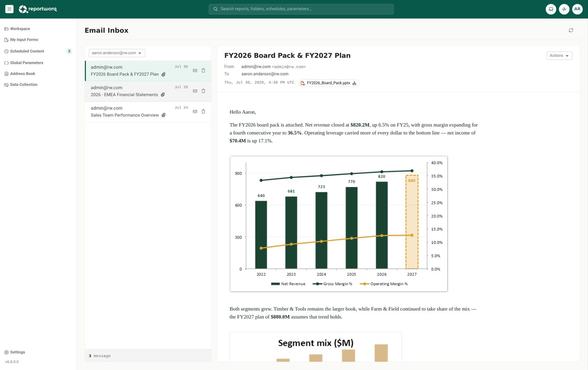Click the email title FY2026 Board Pack & FY2027 Plan
This screenshot has width=588, height=370.
[x=287, y=56]
